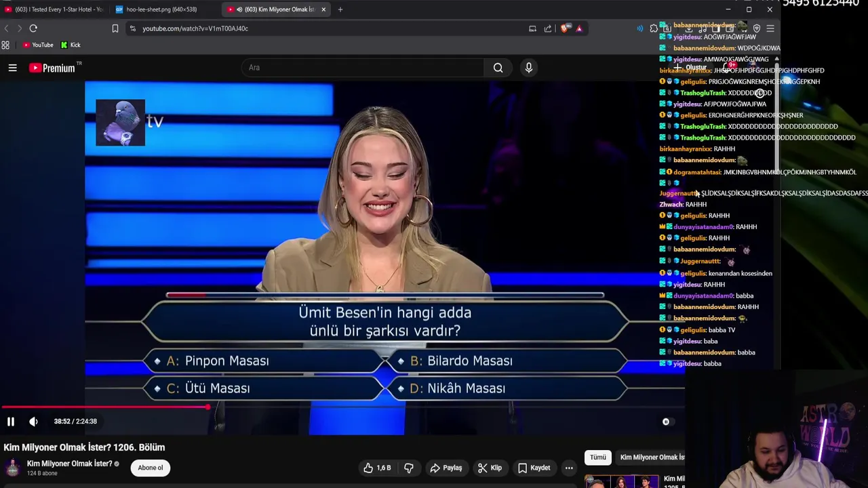Go forward with the browser forward arrow
Image resolution: width=868 pixels, height=488 pixels.
click(x=19, y=28)
